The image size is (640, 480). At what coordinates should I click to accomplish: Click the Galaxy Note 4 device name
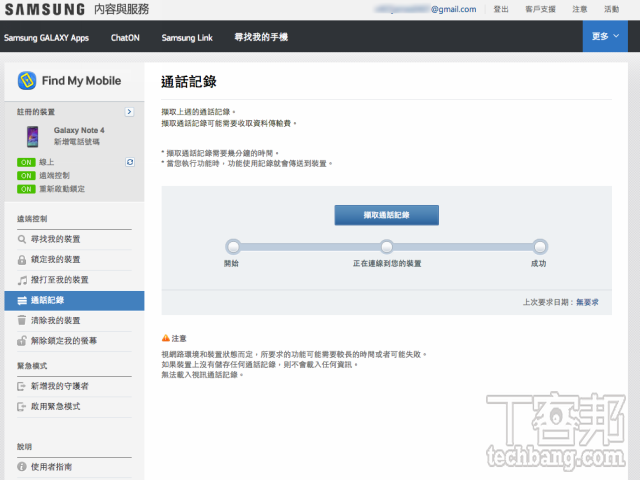79,130
